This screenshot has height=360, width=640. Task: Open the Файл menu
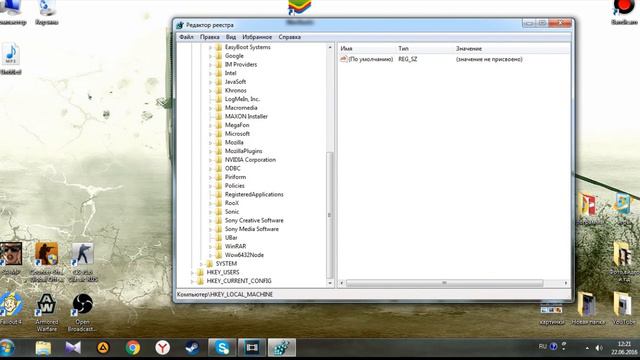point(187,37)
